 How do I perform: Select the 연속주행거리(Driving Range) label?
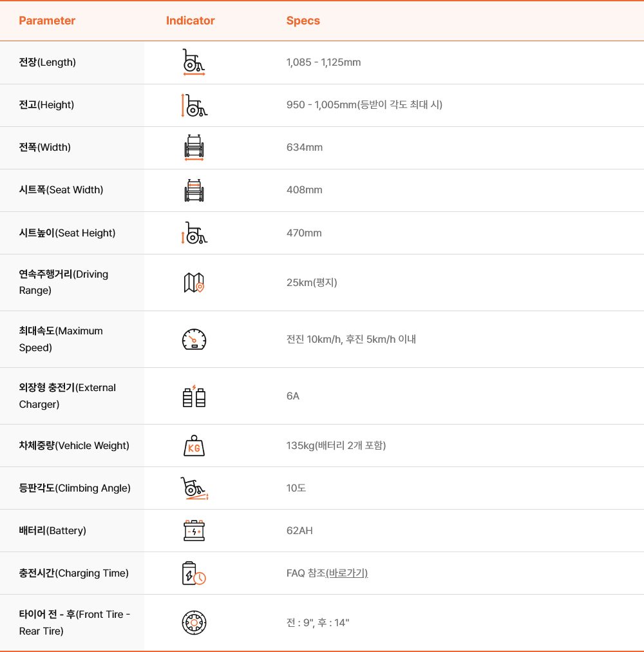point(64,282)
